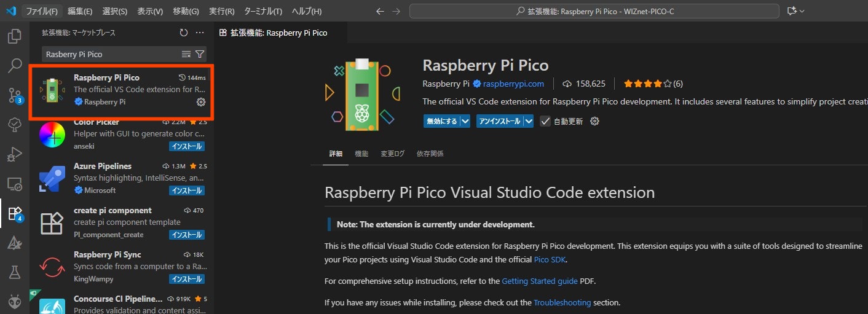Click the VS Code logo icon
This screenshot has height=314, width=868.
(11, 11)
